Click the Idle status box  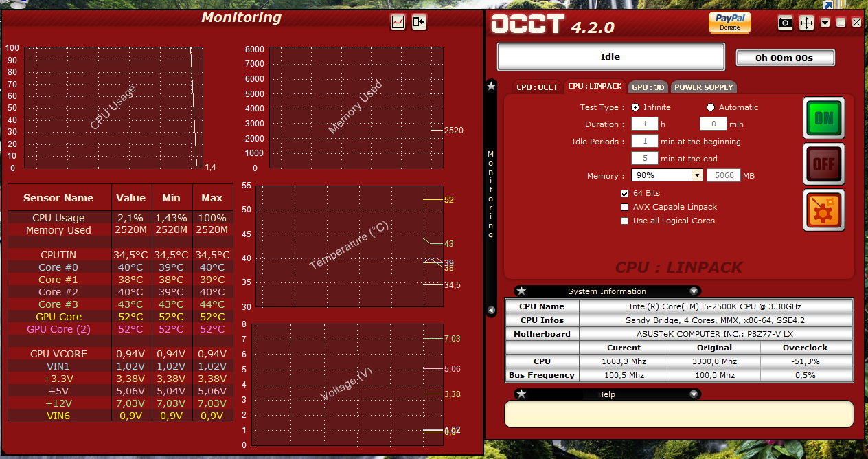point(610,57)
